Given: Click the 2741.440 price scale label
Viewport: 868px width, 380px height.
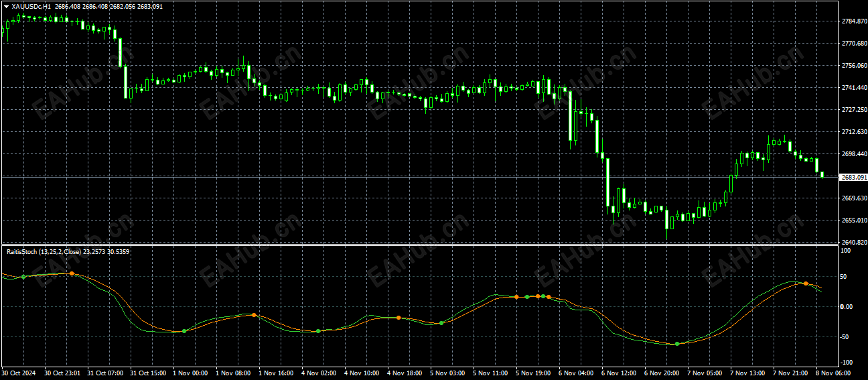Looking at the screenshot, I should pos(853,88).
